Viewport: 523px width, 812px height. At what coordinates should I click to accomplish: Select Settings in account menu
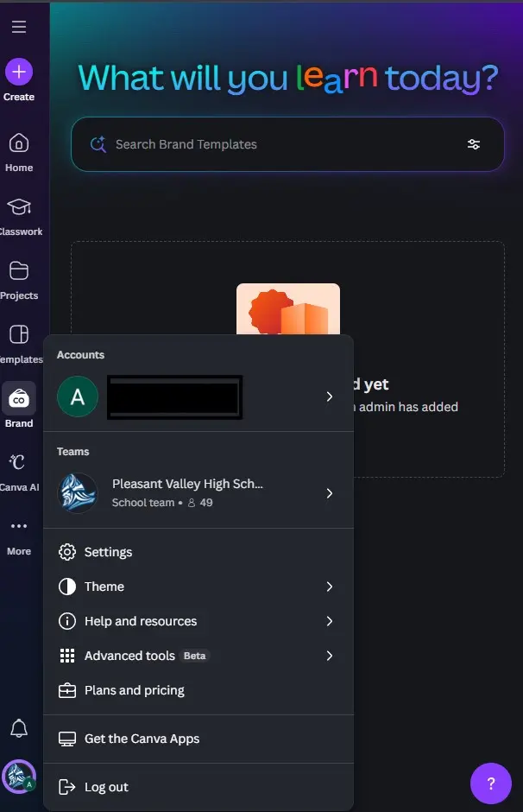(198, 552)
